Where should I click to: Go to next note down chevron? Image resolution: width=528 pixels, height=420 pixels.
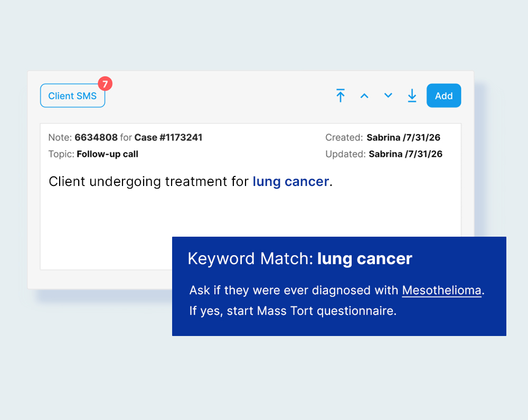388,96
